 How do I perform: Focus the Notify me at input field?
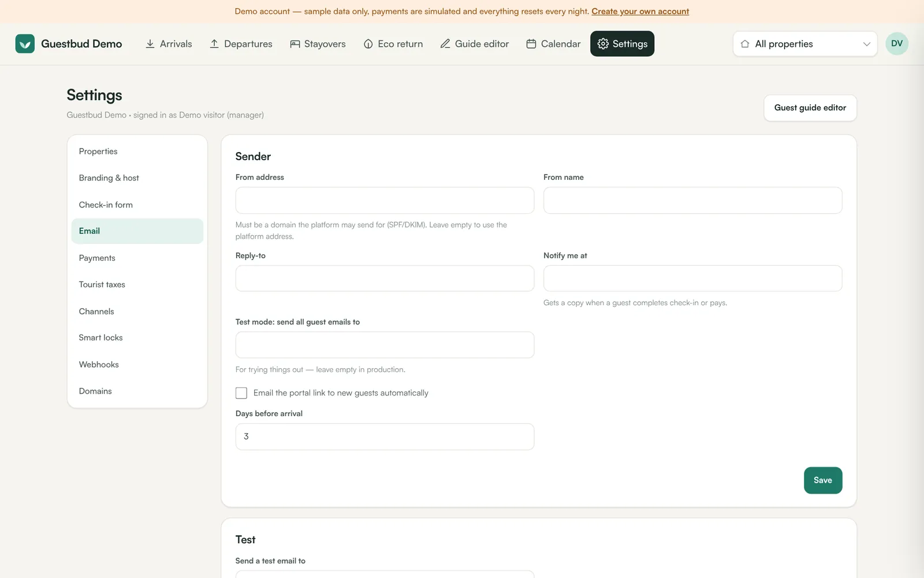(692, 279)
